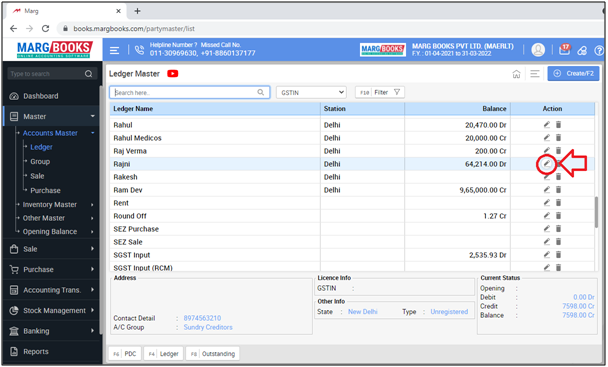Open list options icon beside home
The height and width of the screenshot is (367, 608).
[x=535, y=73]
